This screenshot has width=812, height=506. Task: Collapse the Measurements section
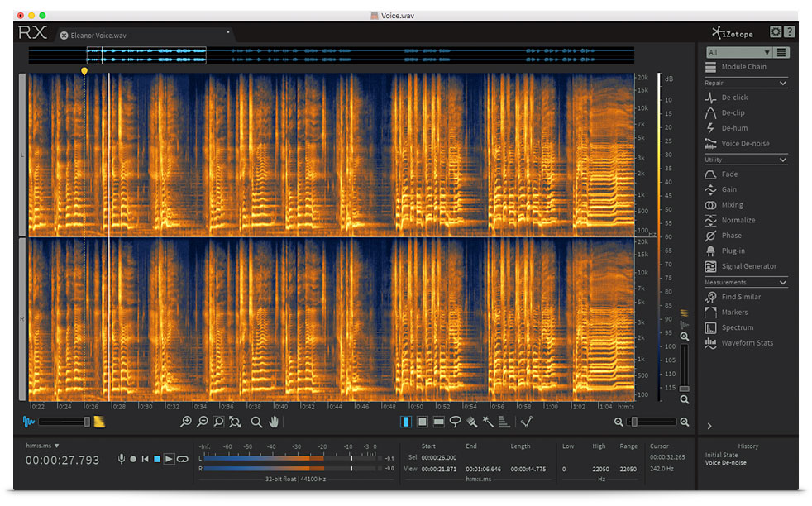pos(782,283)
